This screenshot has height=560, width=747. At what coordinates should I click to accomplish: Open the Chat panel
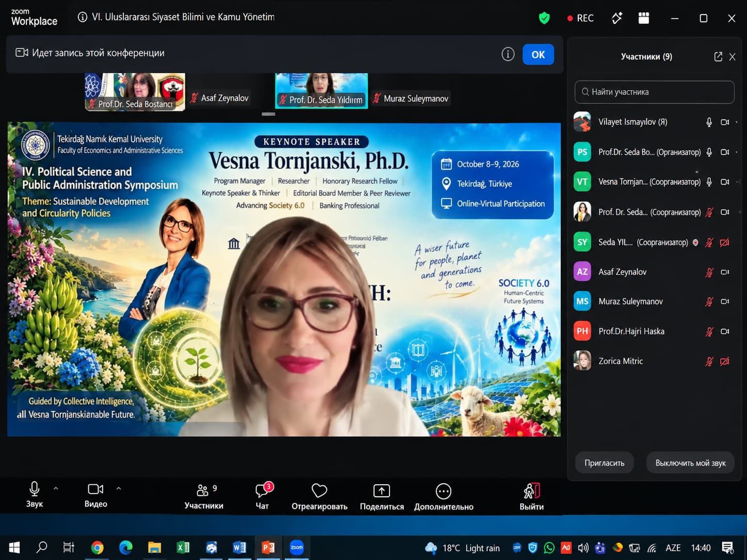tap(262, 496)
